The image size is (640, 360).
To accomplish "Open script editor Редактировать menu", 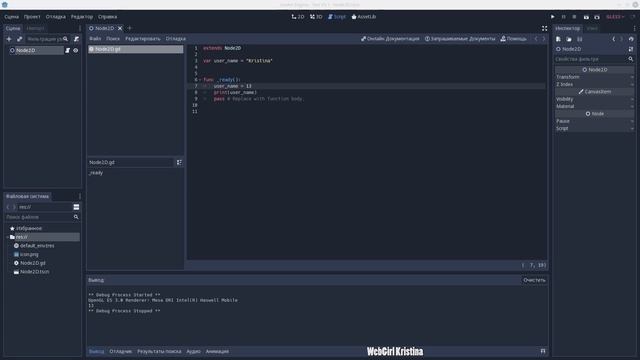I will pyautogui.click(x=143, y=39).
